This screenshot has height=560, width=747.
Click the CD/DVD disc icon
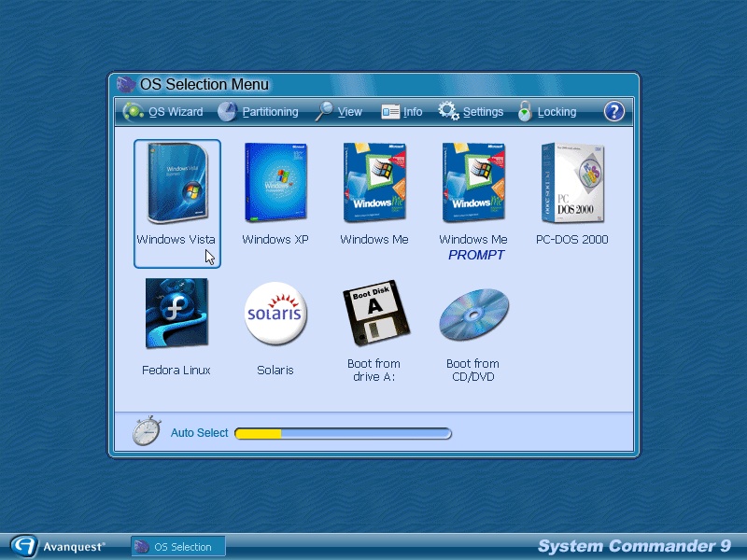(474, 315)
